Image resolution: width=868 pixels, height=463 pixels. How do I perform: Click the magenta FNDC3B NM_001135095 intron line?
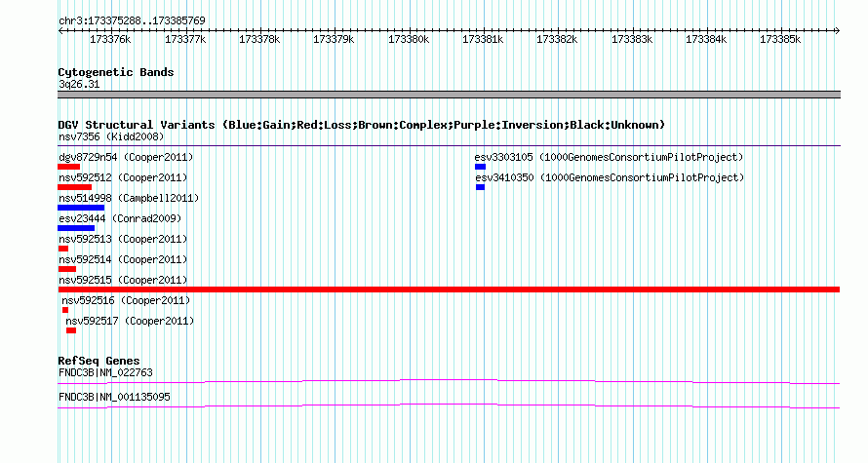449,406
